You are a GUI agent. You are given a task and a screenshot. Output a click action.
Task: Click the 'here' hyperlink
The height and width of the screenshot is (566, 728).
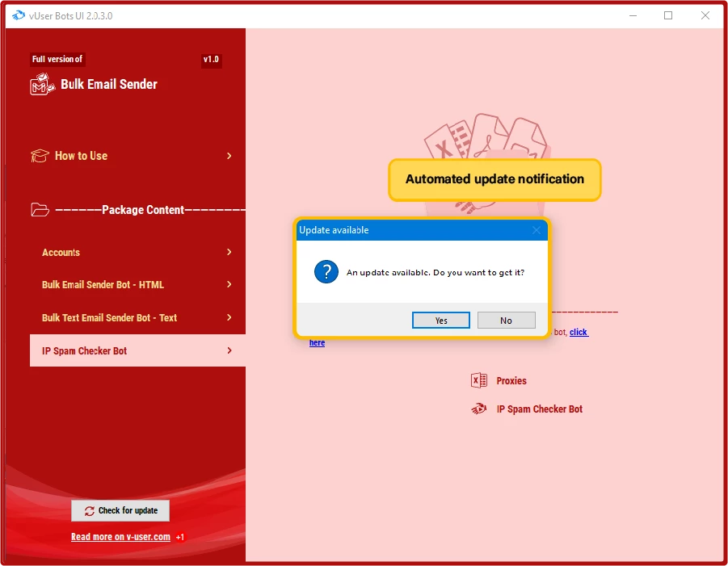pyautogui.click(x=317, y=343)
